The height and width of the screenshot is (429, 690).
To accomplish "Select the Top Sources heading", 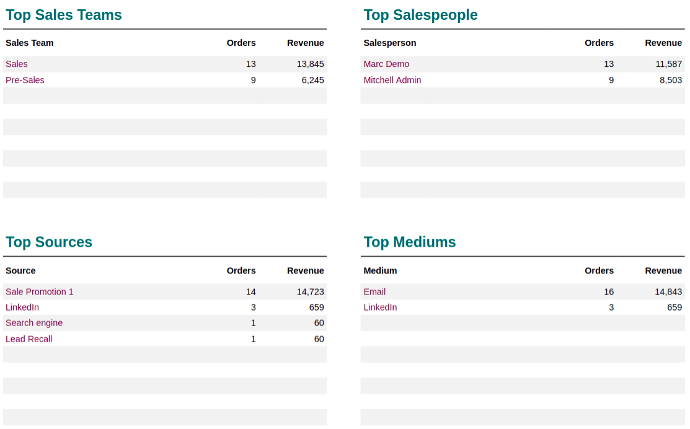I will (x=49, y=242).
